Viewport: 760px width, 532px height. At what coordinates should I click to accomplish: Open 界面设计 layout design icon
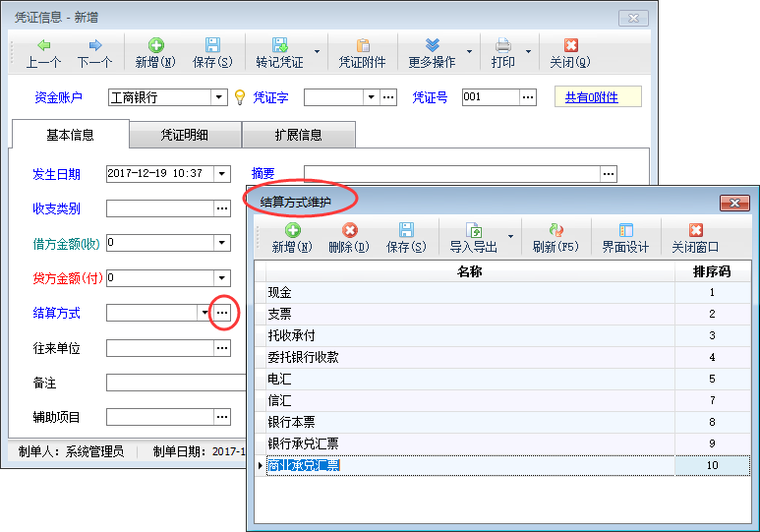(x=625, y=230)
